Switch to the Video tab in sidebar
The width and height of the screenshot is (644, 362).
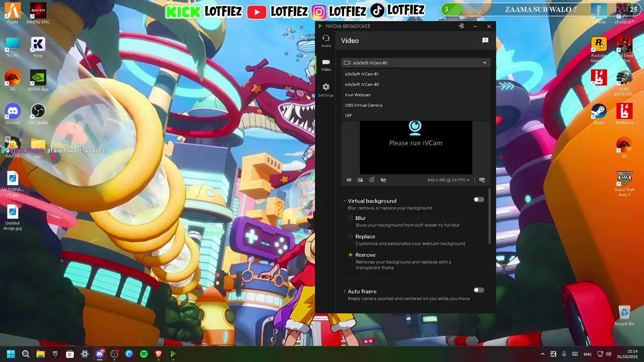[326, 65]
